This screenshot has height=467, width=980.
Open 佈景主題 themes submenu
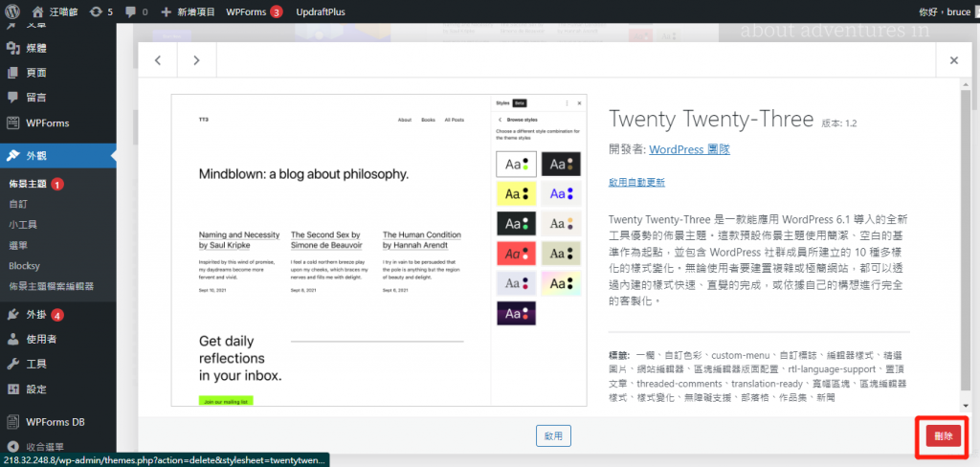28,184
